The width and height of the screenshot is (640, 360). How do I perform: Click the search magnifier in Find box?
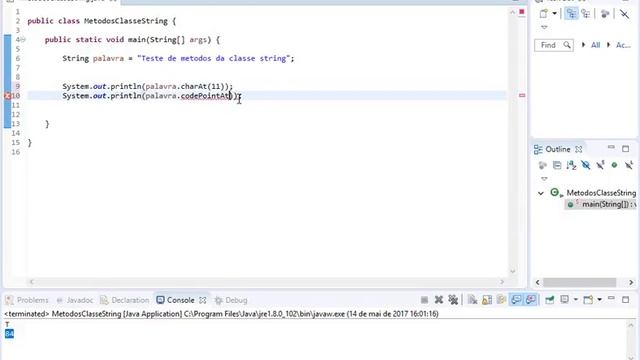[x=567, y=45]
